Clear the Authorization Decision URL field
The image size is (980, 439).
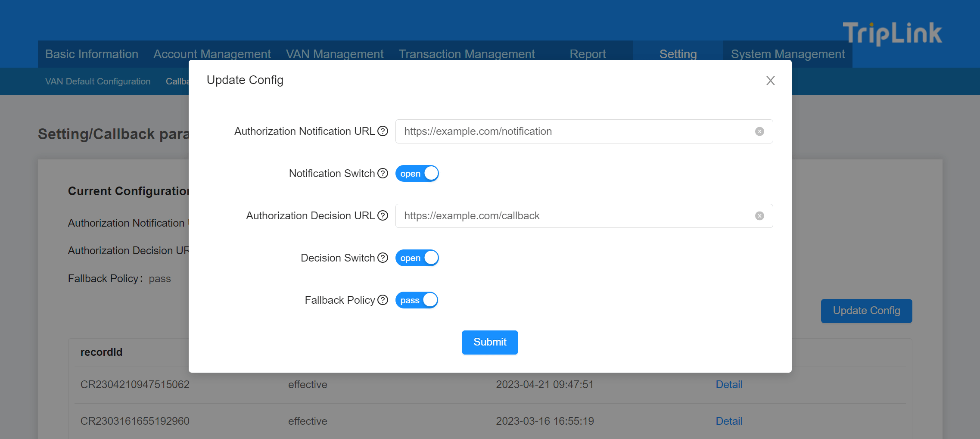click(759, 216)
